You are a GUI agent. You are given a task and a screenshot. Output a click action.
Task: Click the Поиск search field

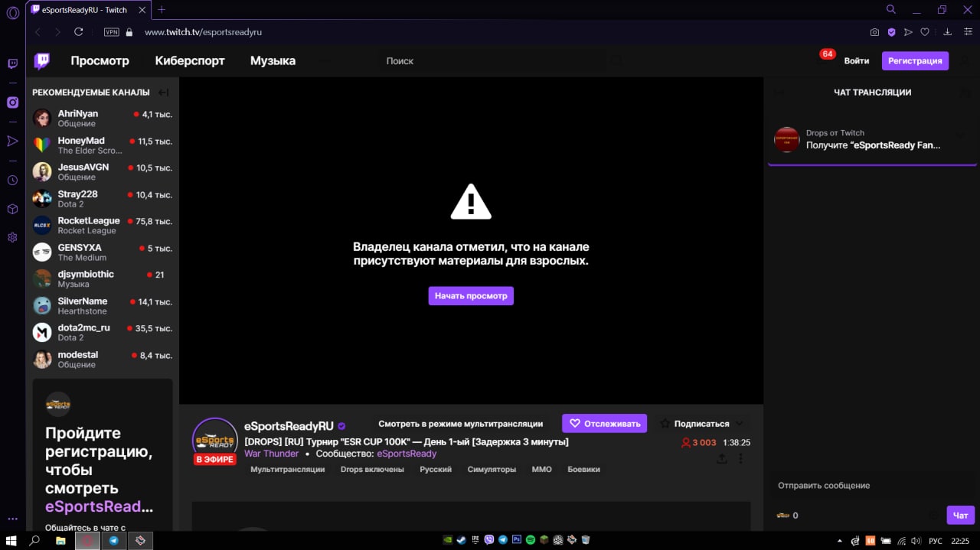click(493, 61)
